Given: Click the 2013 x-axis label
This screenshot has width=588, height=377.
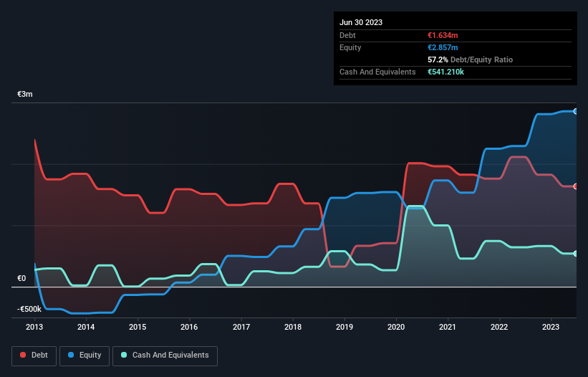Looking at the screenshot, I should pyautogui.click(x=34, y=327).
